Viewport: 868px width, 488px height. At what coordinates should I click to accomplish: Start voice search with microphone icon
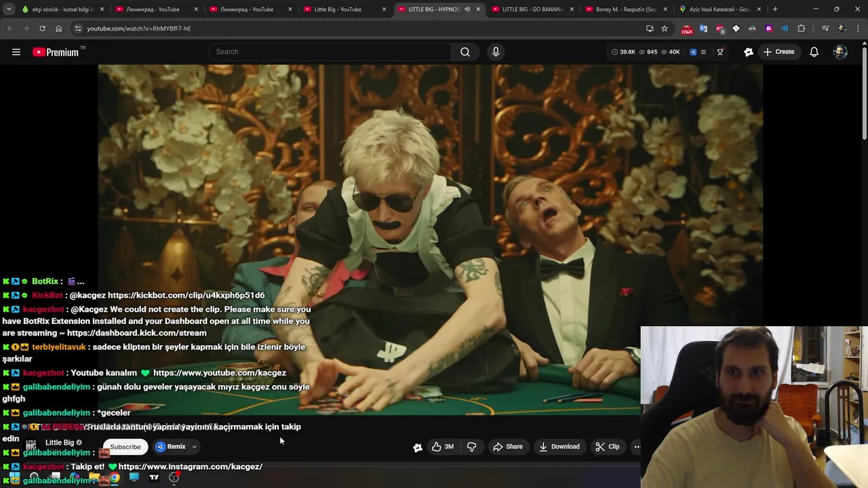[x=496, y=52]
